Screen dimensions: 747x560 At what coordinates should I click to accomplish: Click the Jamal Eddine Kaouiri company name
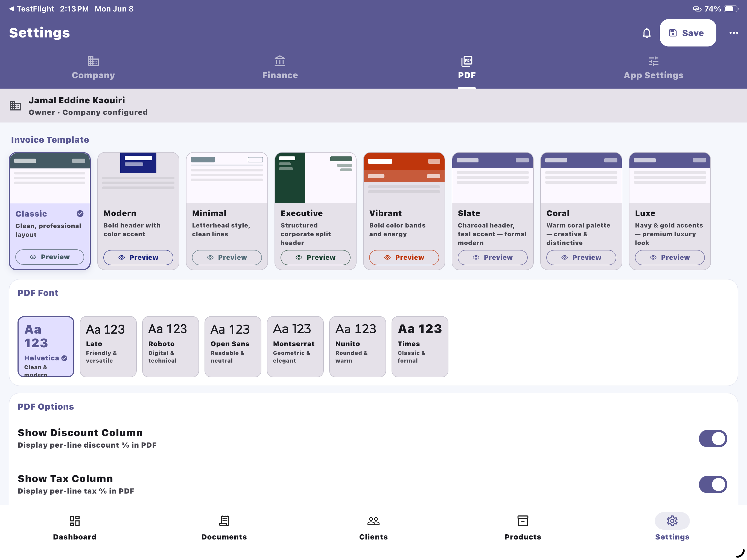[x=77, y=100]
